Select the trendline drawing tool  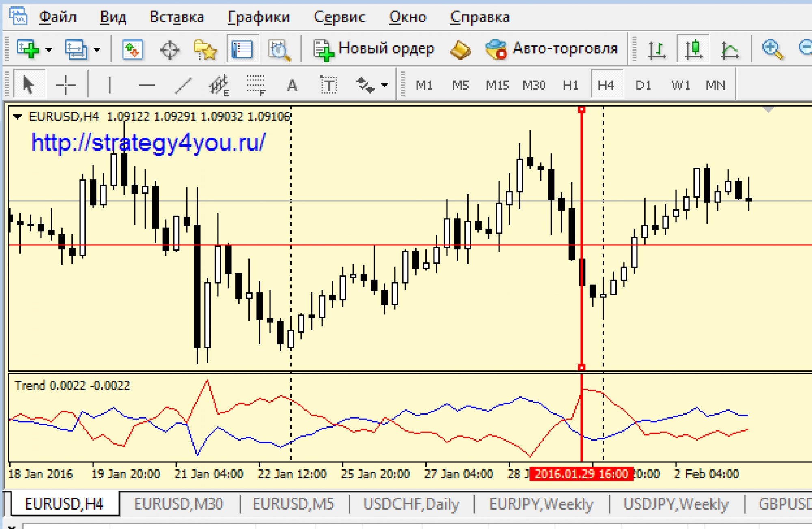[183, 85]
